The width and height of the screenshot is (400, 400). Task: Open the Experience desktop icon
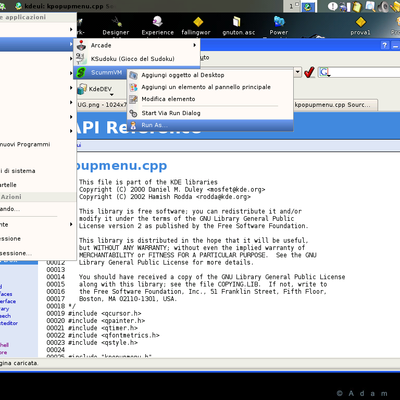(157, 26)
